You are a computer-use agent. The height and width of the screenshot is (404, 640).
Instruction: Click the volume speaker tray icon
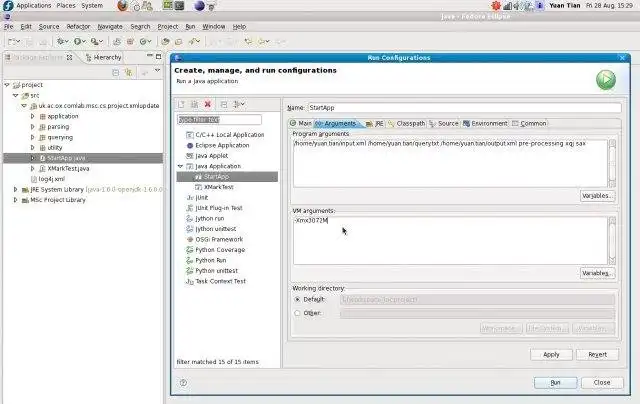(x=517, y=6)
